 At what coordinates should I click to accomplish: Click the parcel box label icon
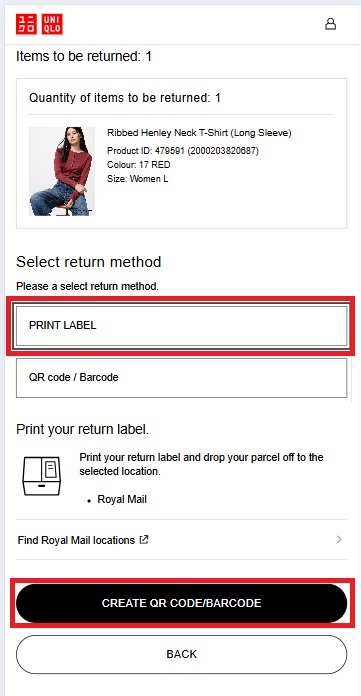coord(41,476)
